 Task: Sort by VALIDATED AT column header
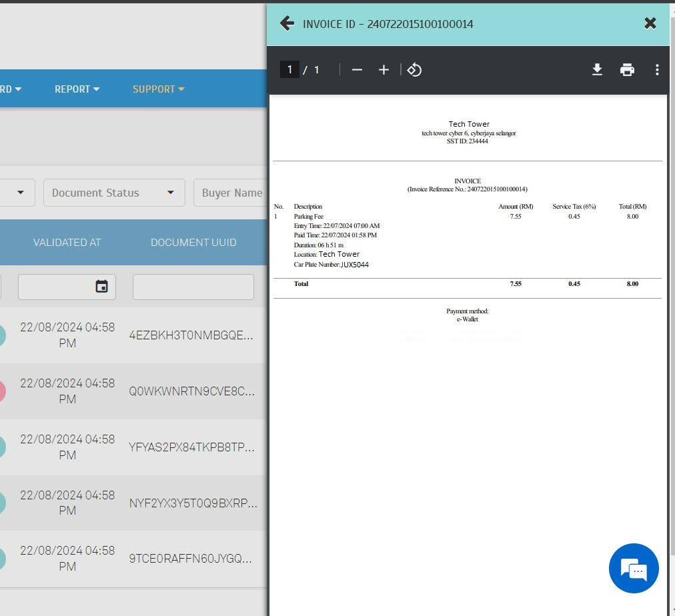point(67,243)
